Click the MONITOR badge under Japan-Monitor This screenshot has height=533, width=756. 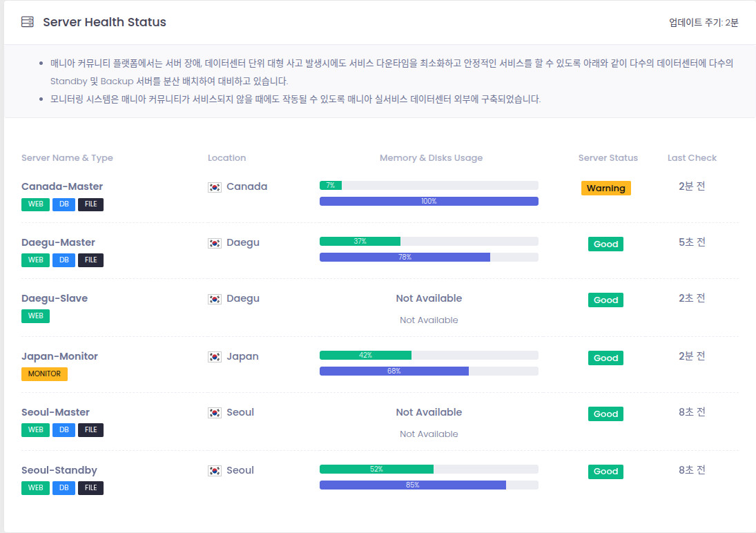pos(44,374)
